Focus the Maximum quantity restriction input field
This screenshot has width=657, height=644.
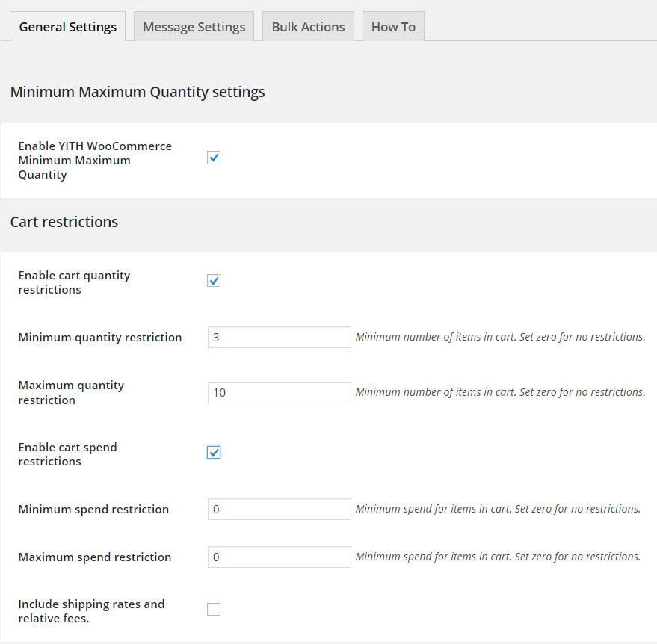(x=279, y=393)
